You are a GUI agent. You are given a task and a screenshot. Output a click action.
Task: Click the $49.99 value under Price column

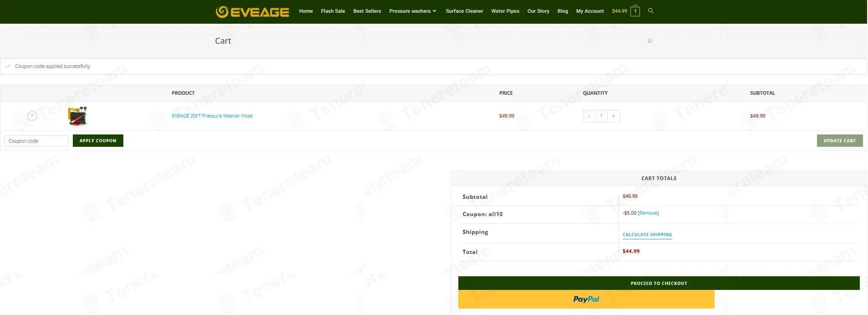(507, 116)
